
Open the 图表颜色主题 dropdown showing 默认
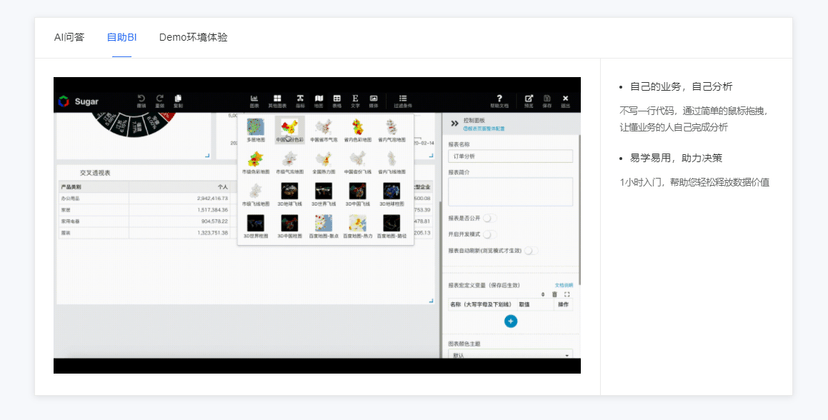[510, 355]
